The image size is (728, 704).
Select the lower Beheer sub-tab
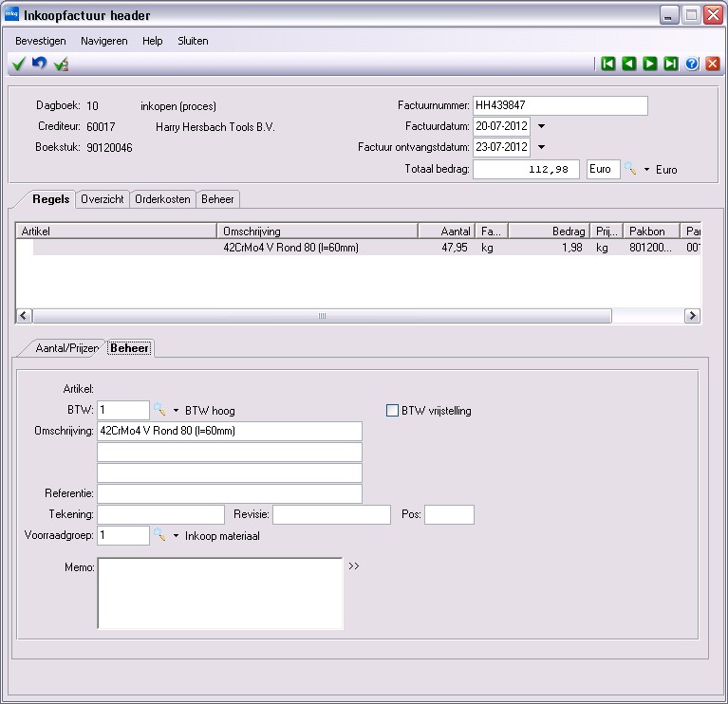pyautogui.click(x=129, y=348)
